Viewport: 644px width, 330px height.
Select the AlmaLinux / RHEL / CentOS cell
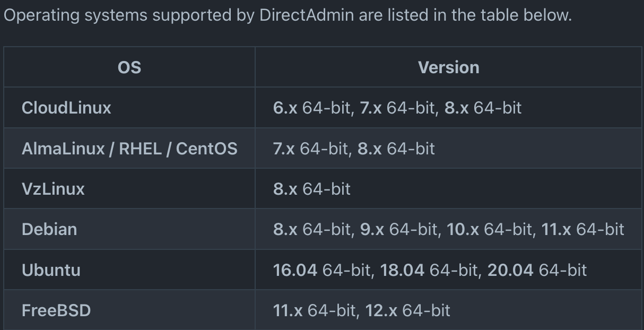pyautogui.click(x=129, y=148)
